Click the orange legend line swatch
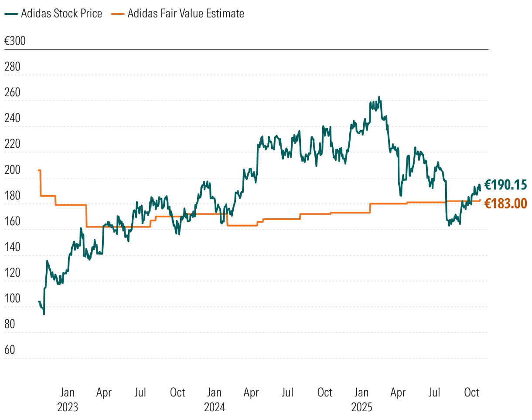This screenshot has width=532, height=420. [118, 14]
